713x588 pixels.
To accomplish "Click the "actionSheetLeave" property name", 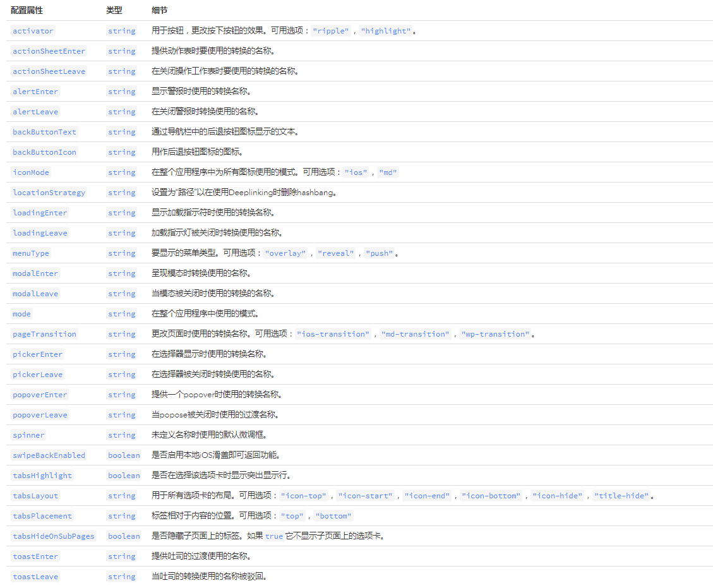I will (49, 71).
